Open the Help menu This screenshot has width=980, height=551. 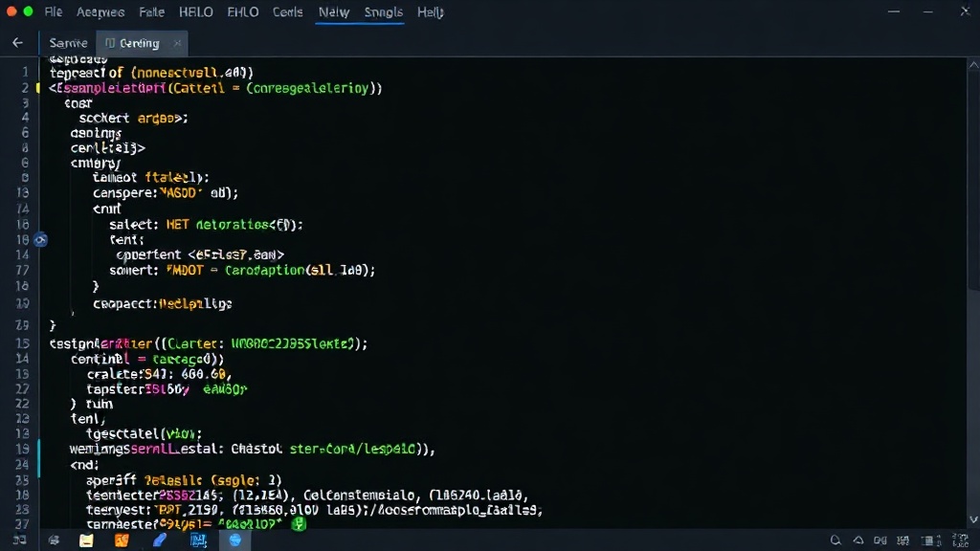(x=430, y=11)
